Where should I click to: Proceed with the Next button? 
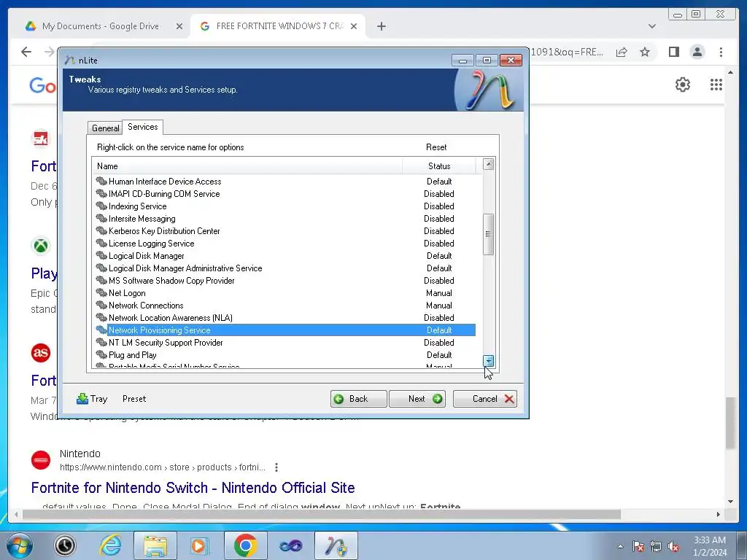click(x=417, y=399)
